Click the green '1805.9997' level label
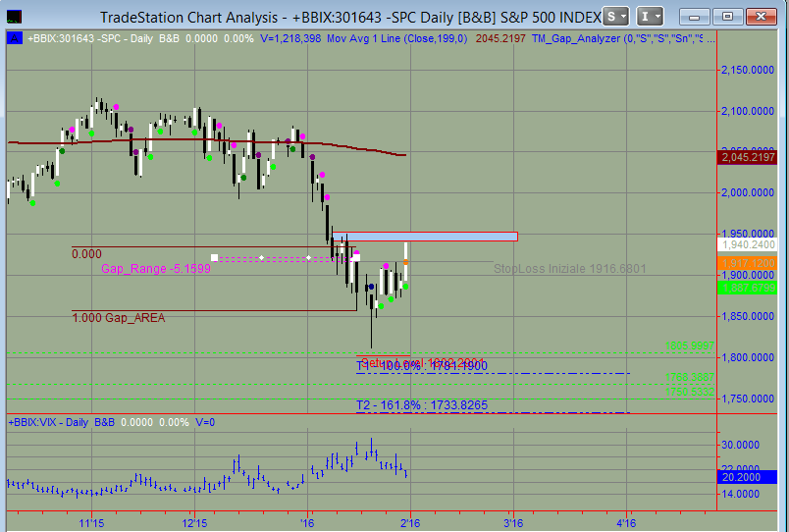789x532 pixels. (689, 346)
